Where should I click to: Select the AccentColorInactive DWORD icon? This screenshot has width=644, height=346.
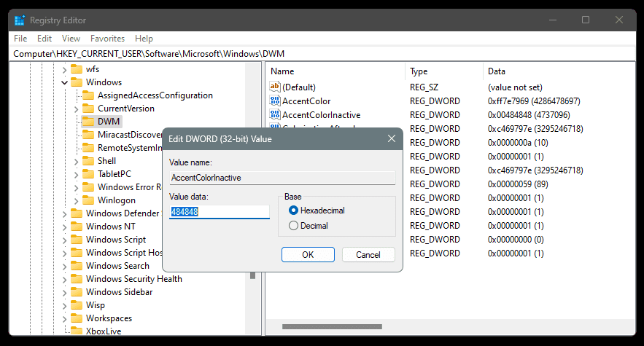pyautogui.click(x=275, y=114)
